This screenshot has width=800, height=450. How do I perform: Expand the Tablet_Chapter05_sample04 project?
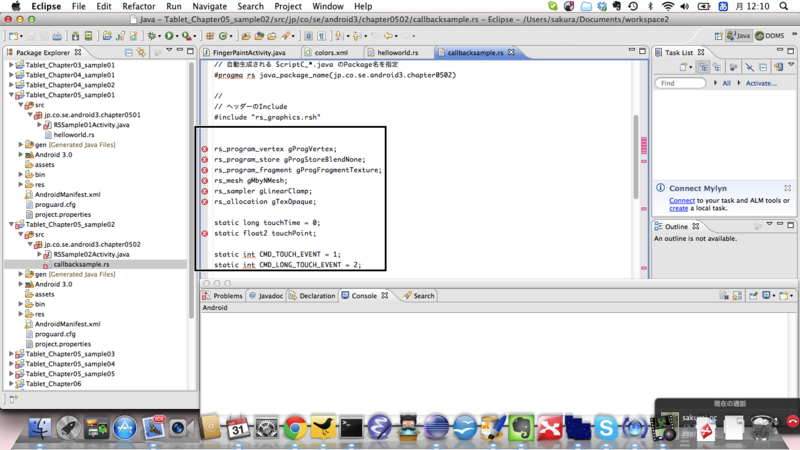pyautogui.click(x=11, y=364)
